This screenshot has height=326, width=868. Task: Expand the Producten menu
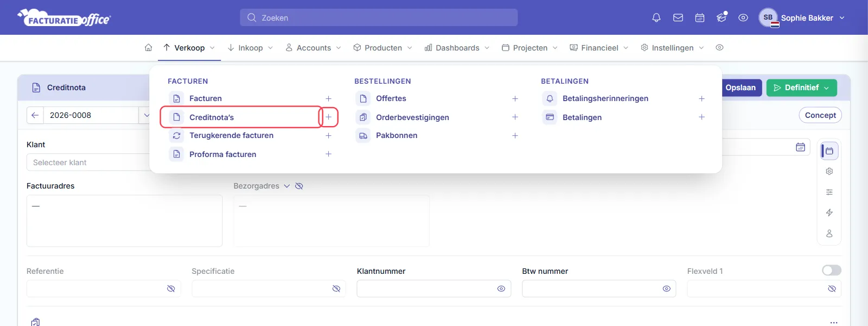tap(383, 48)
